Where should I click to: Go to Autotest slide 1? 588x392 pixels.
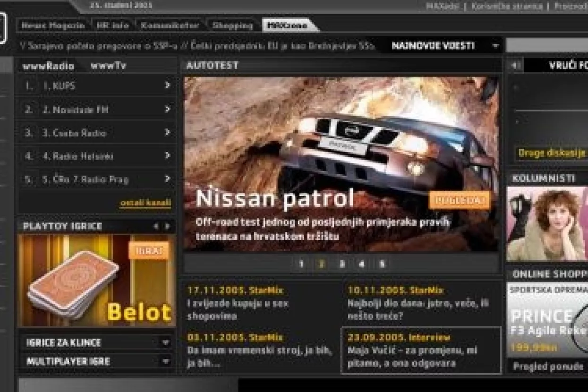301,264
